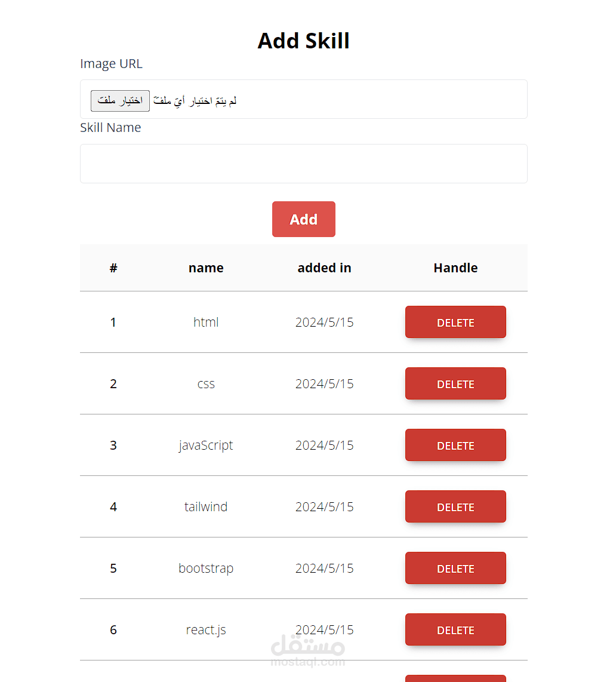Click the mostaql.com watermark logo
616x682 pixels.
(x=308, y=651)
